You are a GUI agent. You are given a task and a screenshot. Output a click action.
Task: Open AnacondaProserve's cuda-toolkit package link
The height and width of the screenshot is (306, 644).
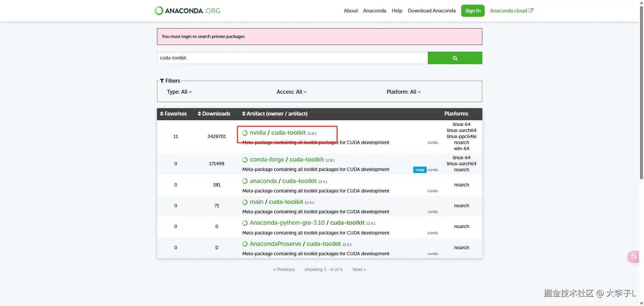point(324,244)
